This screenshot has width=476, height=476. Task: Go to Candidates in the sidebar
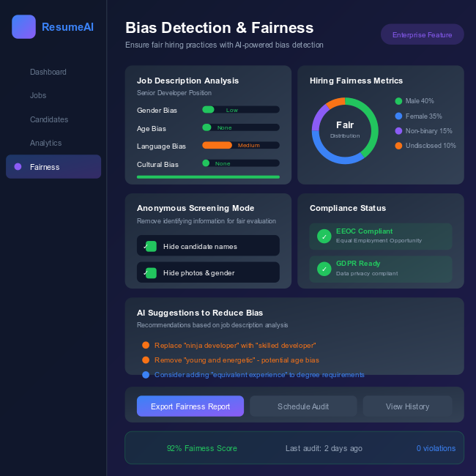coord(49,119)
